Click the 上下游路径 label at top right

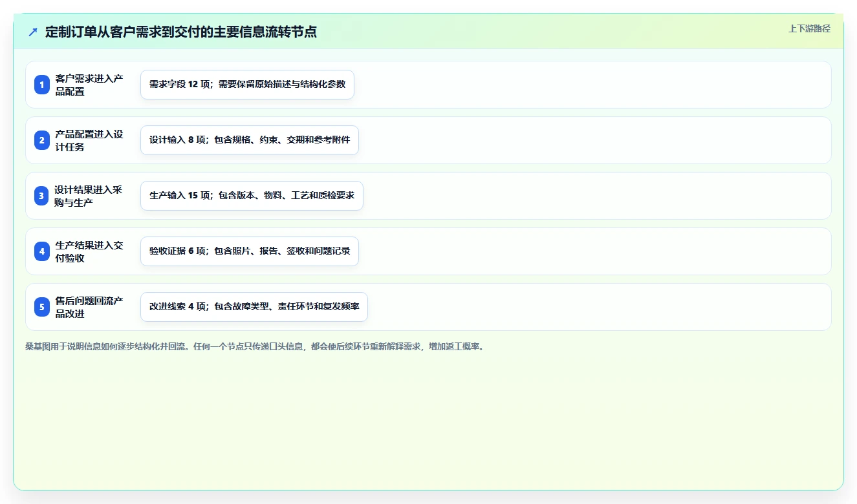809,29
